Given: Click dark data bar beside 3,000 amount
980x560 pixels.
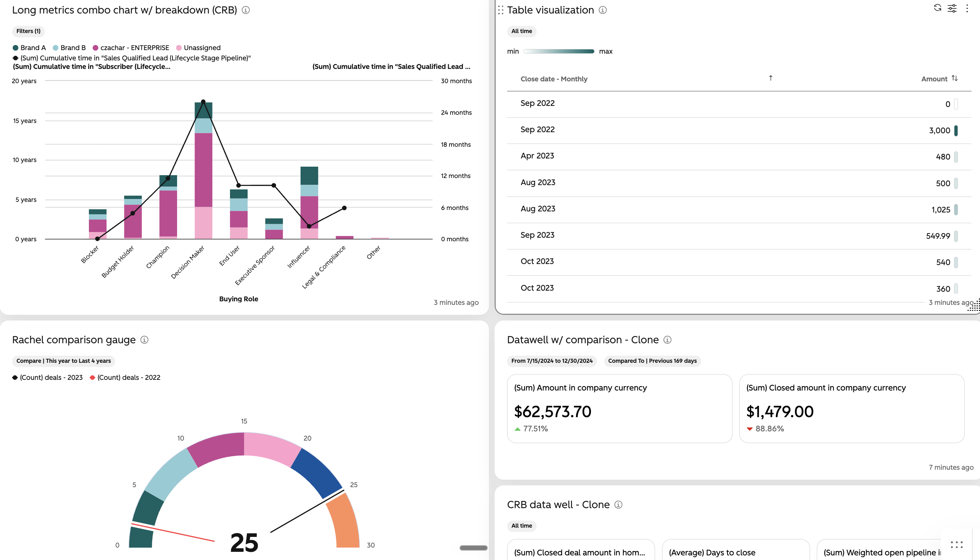Looking at the screenshot, I should (956, 130).
